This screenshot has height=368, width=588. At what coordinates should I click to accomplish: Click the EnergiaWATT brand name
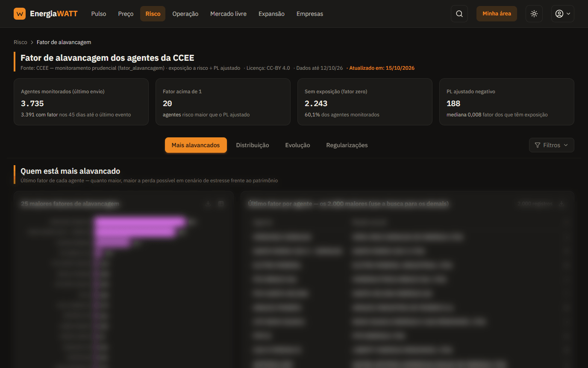(x=54, y=14)
